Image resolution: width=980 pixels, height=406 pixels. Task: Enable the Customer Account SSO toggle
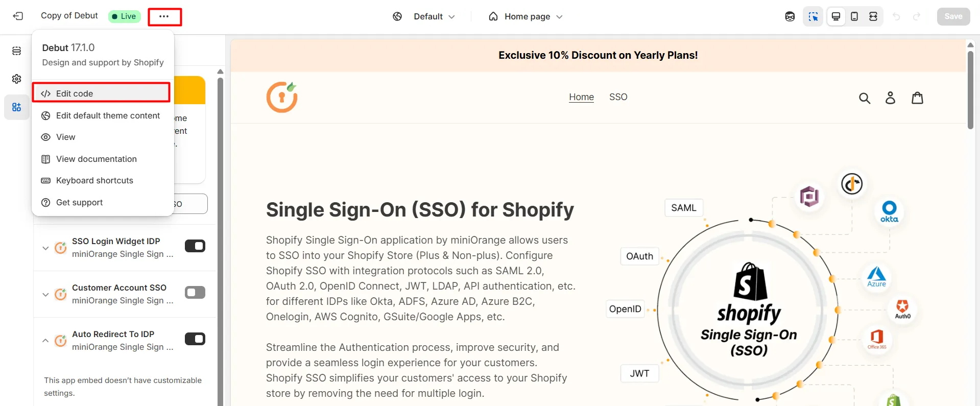[195, 293]
